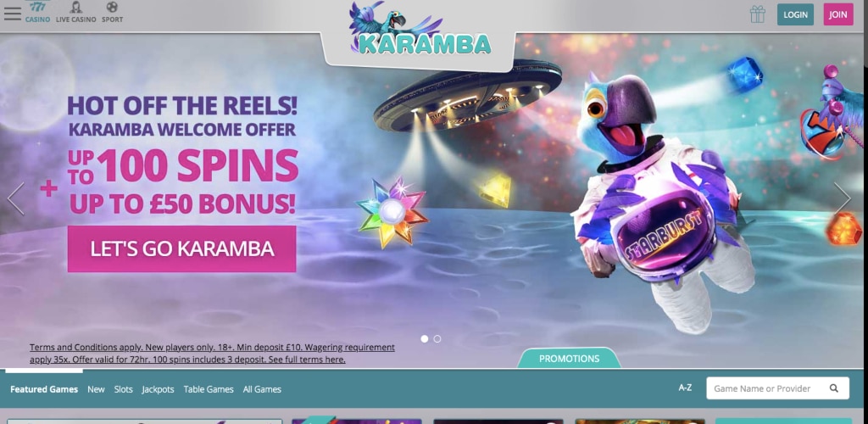
Task: Switch to the Slots games tab
Action: click(124, 389)
